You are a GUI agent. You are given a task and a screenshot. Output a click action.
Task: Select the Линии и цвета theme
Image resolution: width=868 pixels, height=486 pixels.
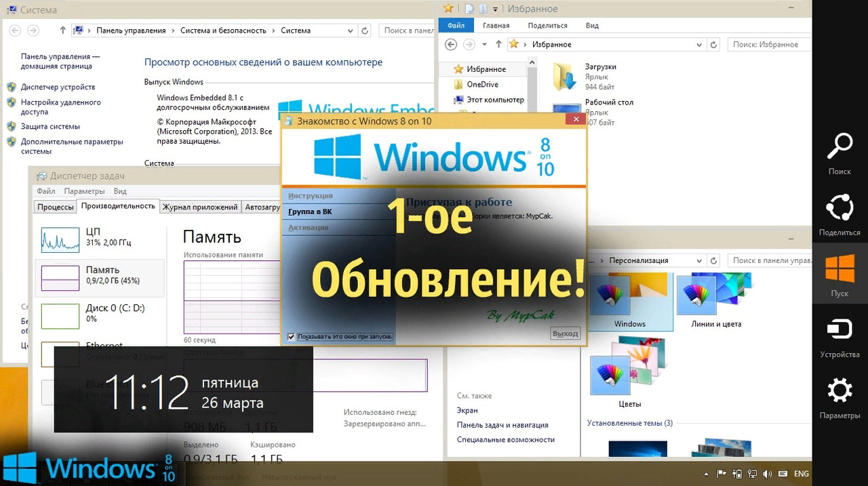pos(716,301)
